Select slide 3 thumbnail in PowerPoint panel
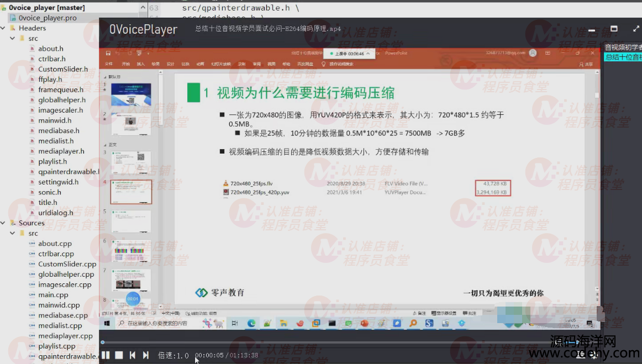The image size is (642, 364). [x=131, y=162]
